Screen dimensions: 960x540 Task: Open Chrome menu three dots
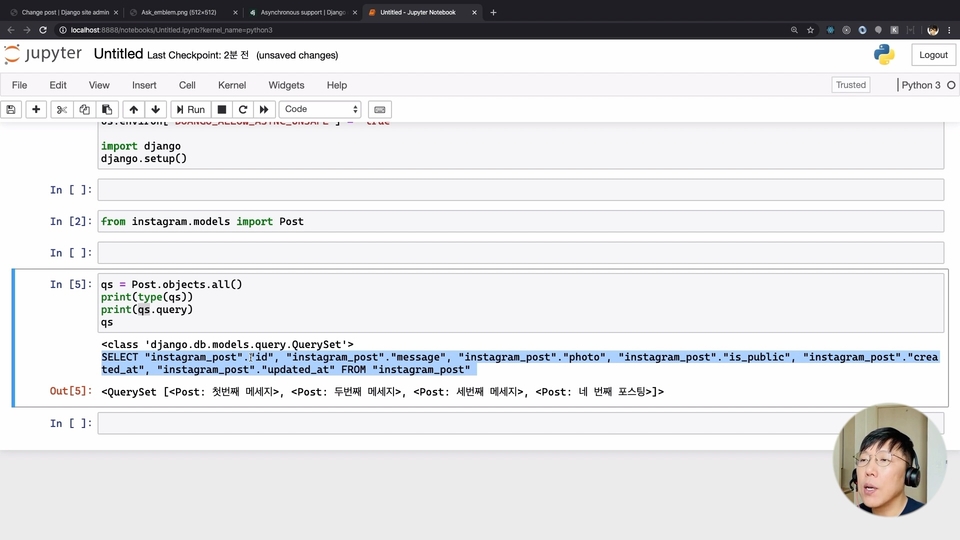pos(950,30)
